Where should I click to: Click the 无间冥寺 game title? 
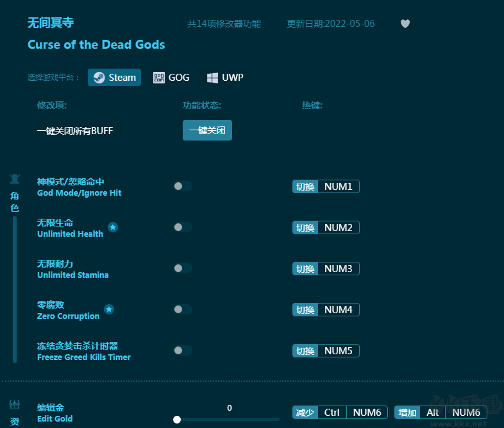[x=51, y=23]
